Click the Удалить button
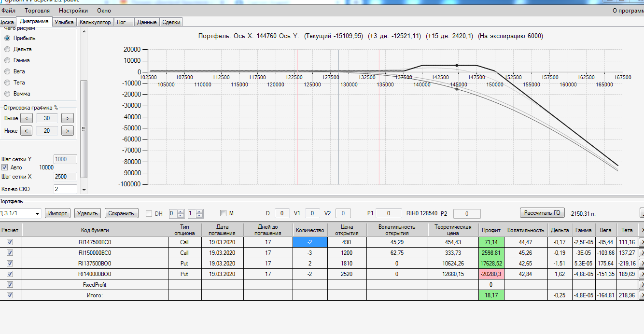The image size is (644, 334). click(88, 213)
